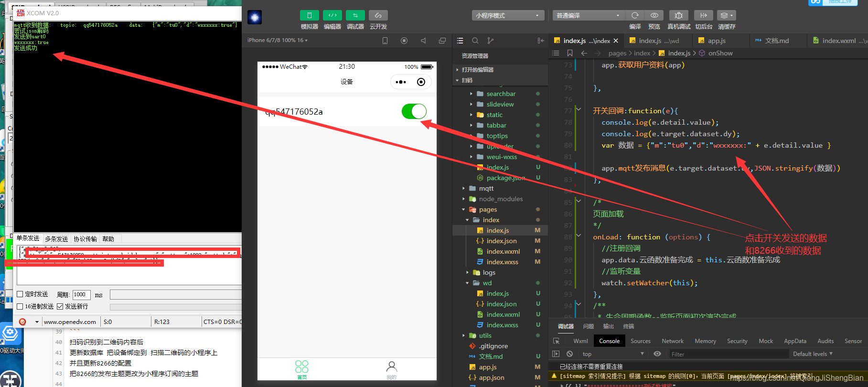Screen dimensions: 868x387
Task: Go back with editor left arrow
Action: [584, 53]
